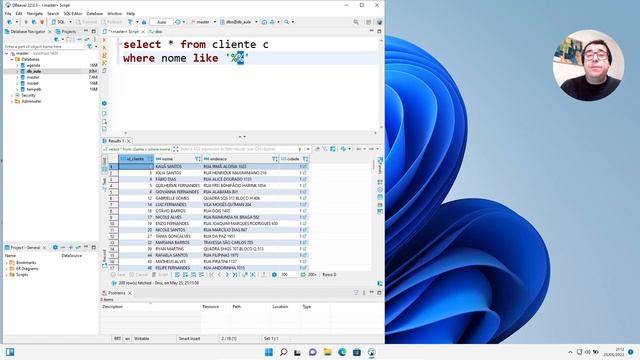Click the id_cliente column header
This screenshot has height=360, width=640.
[136, 159]
